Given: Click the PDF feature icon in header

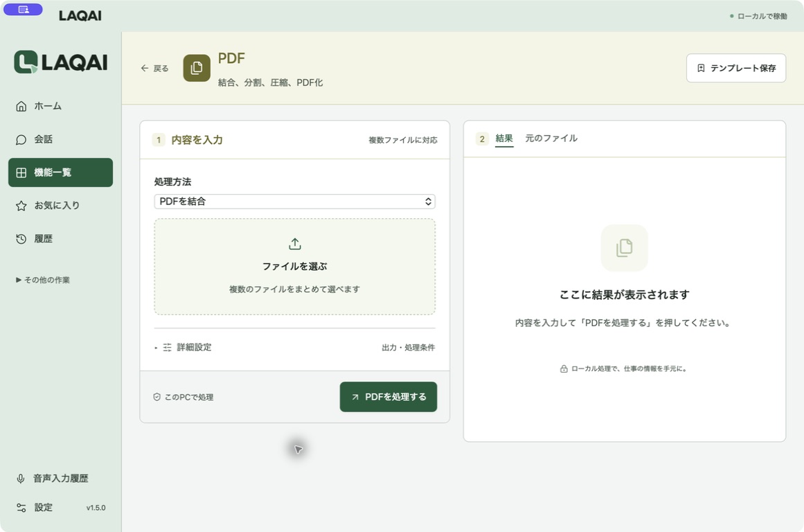Looking at the screenshot, I should pos(197,68).
